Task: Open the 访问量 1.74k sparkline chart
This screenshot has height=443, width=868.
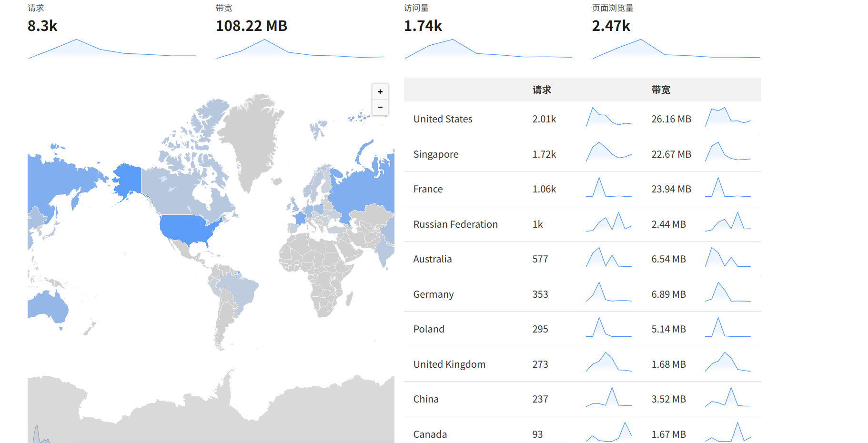Action: click(x=488, y=49)
